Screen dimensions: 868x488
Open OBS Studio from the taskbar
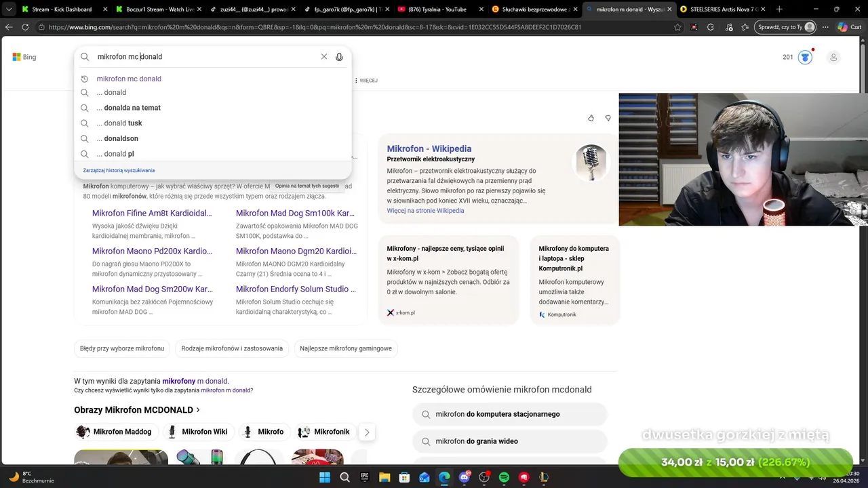click(484, 477)
